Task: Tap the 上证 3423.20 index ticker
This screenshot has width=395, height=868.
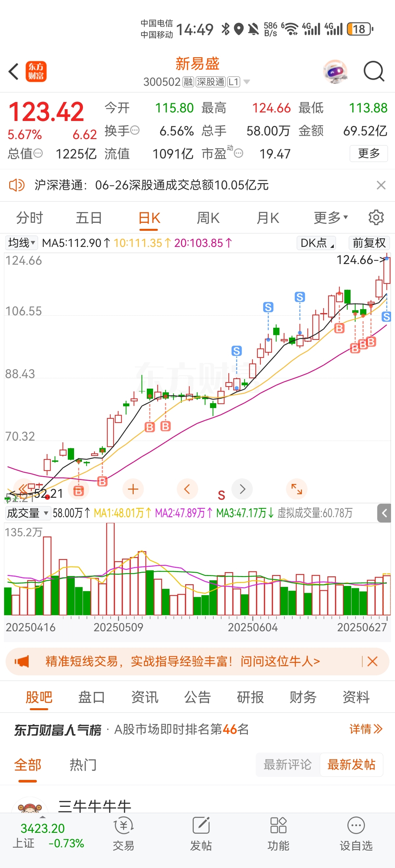Action: click(x=49, y=836)
